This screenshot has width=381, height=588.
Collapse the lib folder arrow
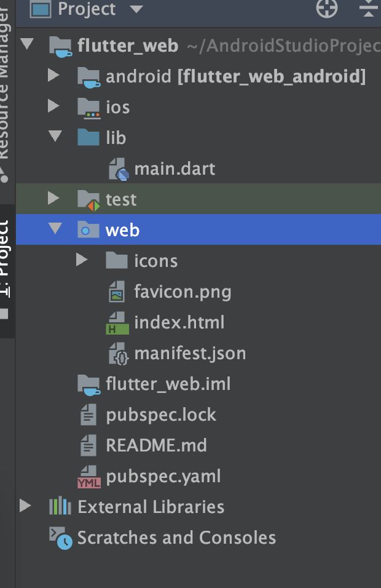pyautogui.click(x=55, y=136)
